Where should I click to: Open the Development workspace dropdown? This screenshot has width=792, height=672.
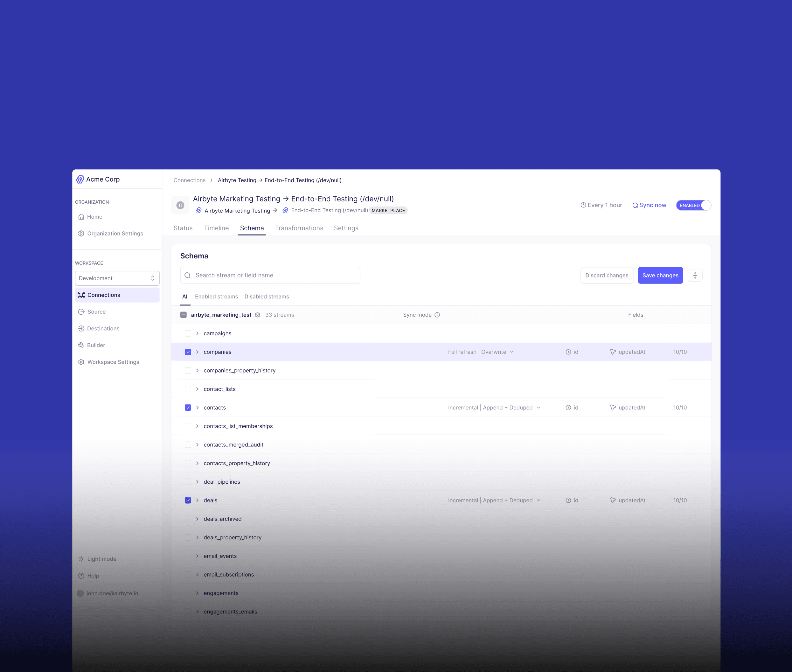[117, 278]
